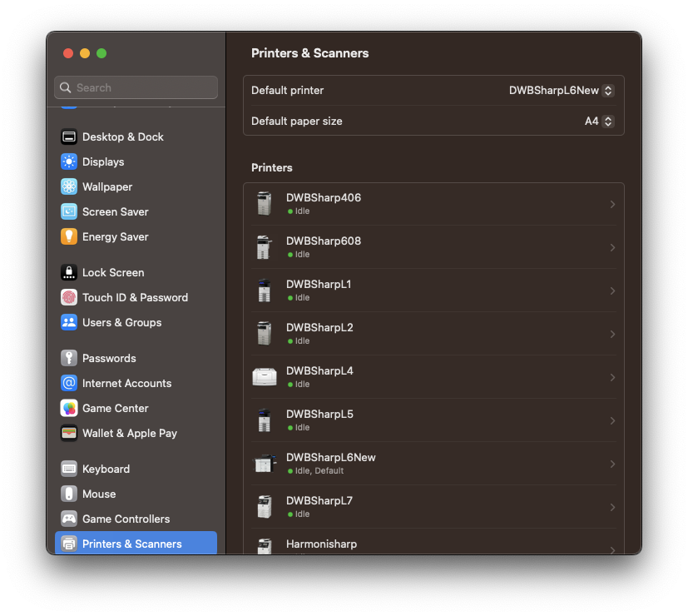Click the Touch ID & Password fingerprint icon

click(69, 297)
